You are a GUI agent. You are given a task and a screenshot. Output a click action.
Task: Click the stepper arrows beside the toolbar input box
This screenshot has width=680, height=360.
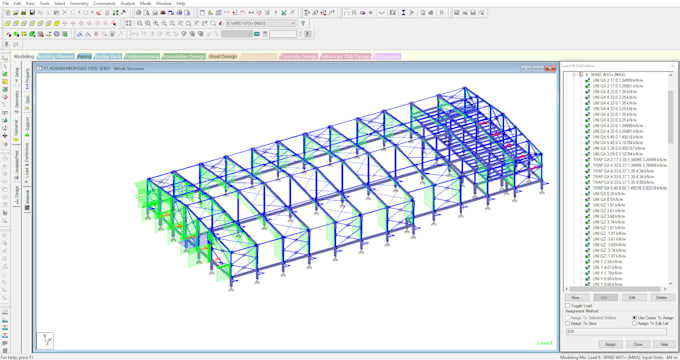pos(300,34)
